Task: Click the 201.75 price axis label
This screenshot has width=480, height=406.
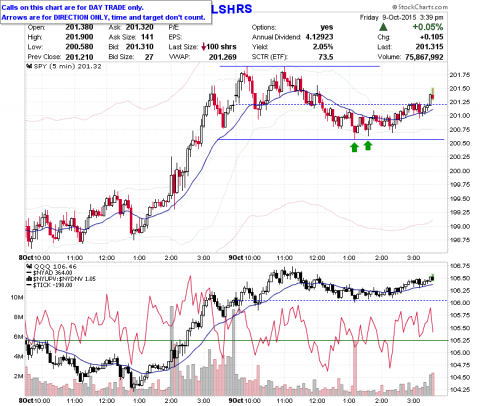Action: click(x=460, y=75)
